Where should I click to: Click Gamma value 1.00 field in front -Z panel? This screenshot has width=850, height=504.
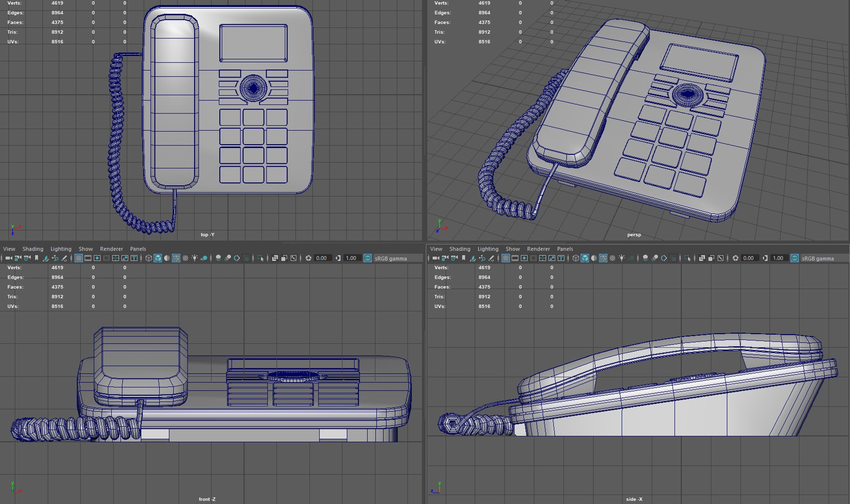coord(352,258)
